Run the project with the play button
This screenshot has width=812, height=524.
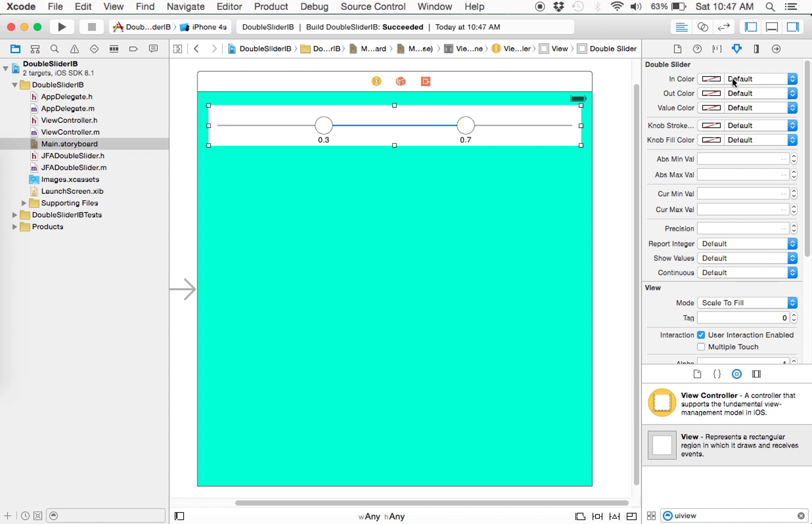(x=62, y=27)
